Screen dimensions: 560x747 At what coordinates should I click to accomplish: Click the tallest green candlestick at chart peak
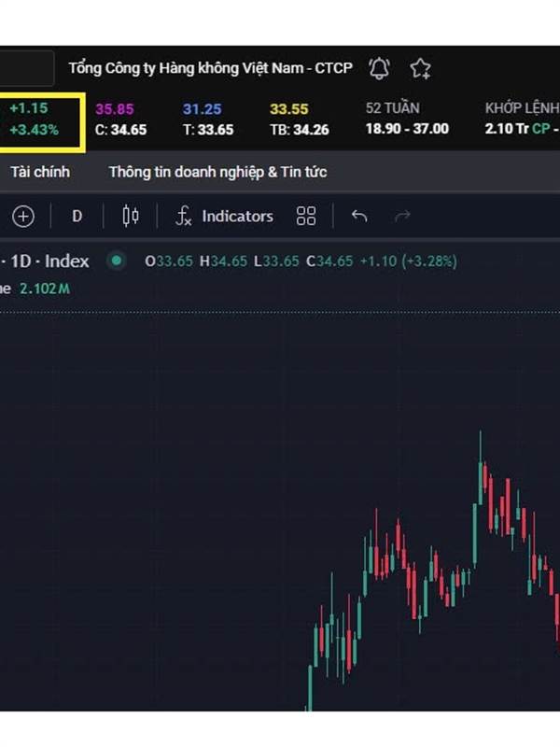pos(480,469)
